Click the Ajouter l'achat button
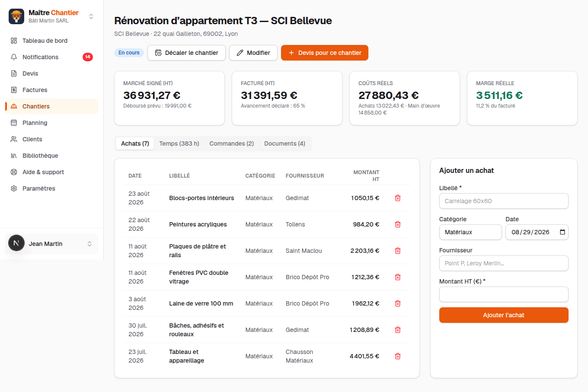The image size is (588, 392). coord(504,315)
